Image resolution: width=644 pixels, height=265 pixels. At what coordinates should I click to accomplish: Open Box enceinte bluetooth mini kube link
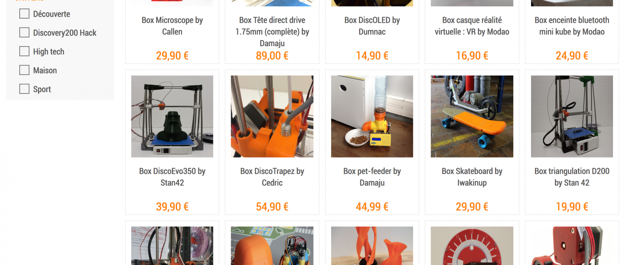pos(572,26)
